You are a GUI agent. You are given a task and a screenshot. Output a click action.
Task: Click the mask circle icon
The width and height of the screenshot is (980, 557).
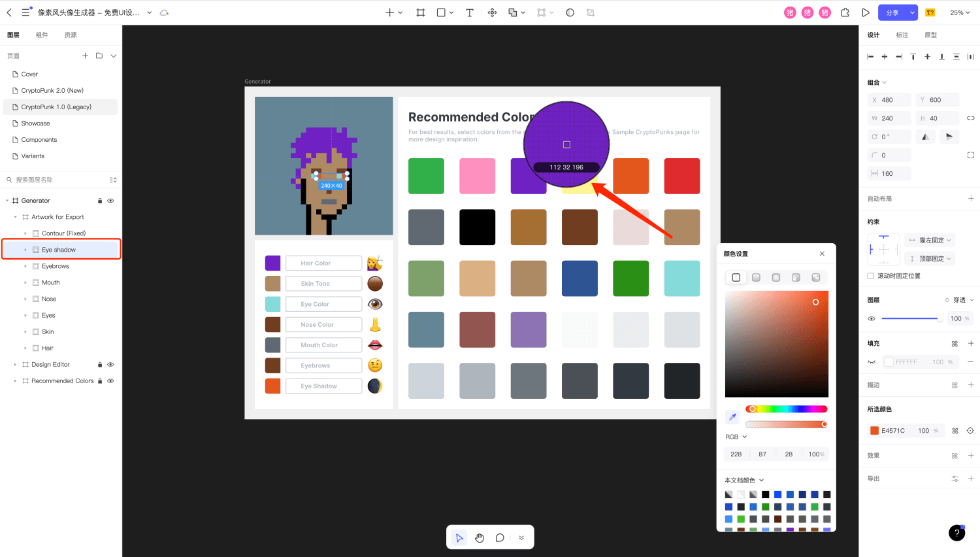[570, 12]
